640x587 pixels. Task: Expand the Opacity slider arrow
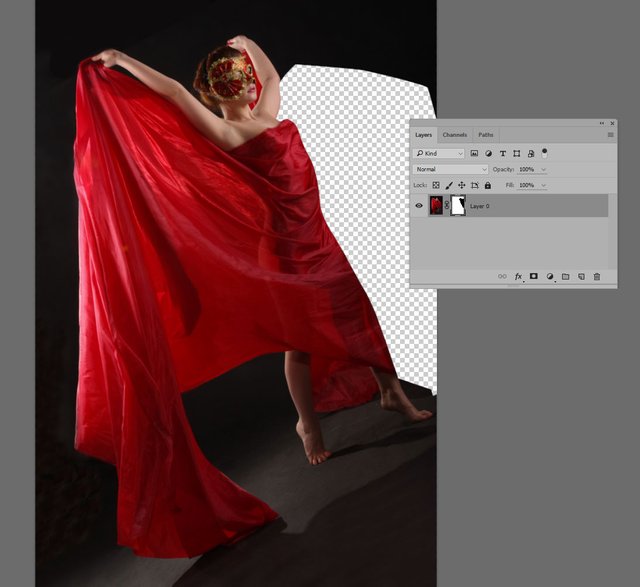click(x=543, y=169)
